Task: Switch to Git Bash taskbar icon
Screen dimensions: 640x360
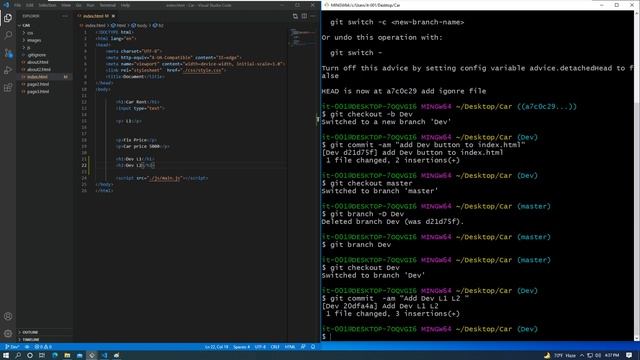Action: coord(92,356)
